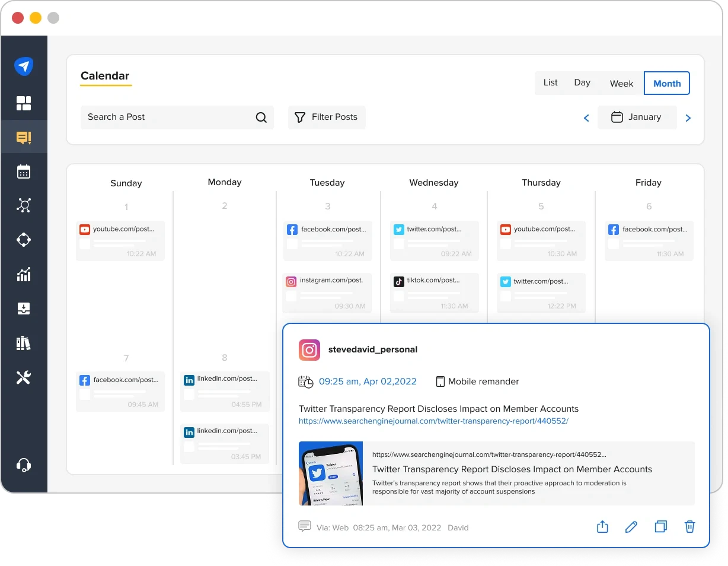Delete the post using the trash icon

689,526
